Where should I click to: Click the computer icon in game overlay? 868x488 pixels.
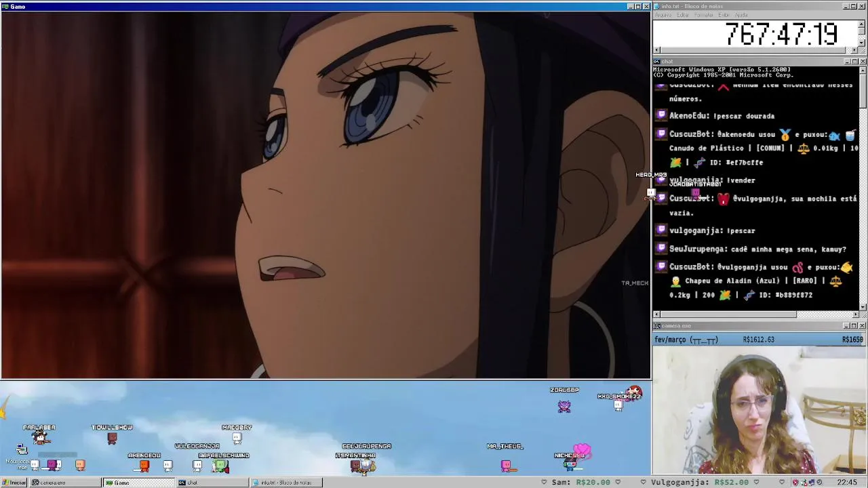(22, 449)
